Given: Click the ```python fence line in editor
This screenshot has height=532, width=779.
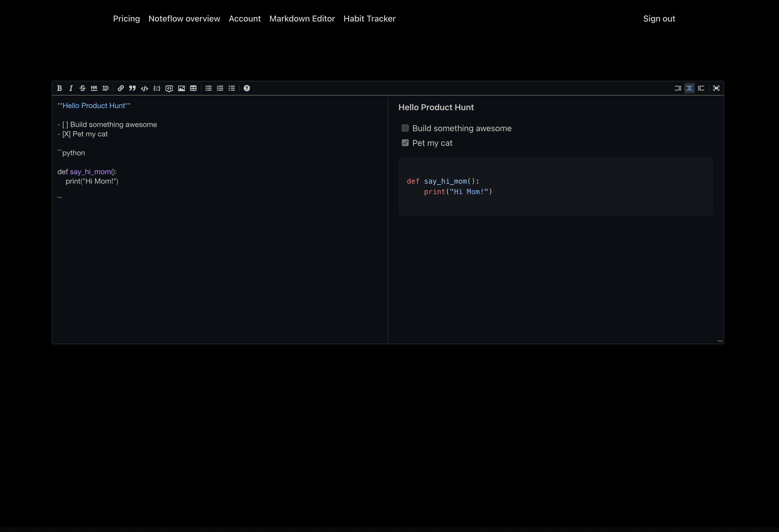Looking at the screenshot, I should coord(71,153).
